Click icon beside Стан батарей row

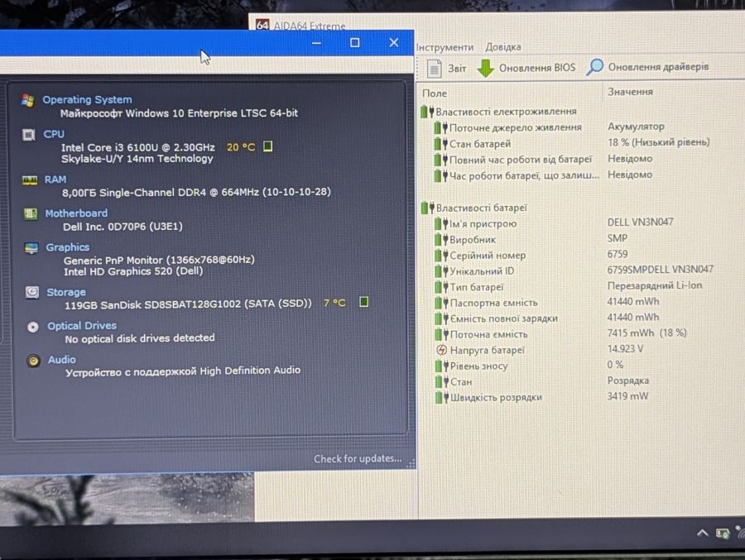441,143
